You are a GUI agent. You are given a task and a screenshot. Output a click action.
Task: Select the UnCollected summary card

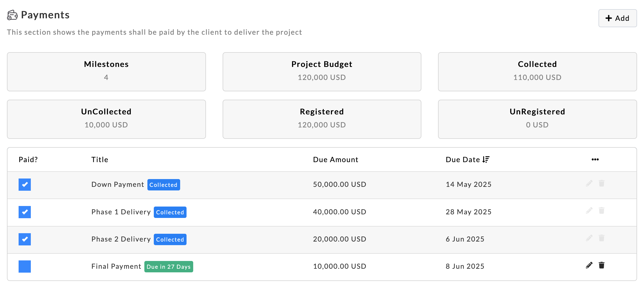tap(106, 119)
